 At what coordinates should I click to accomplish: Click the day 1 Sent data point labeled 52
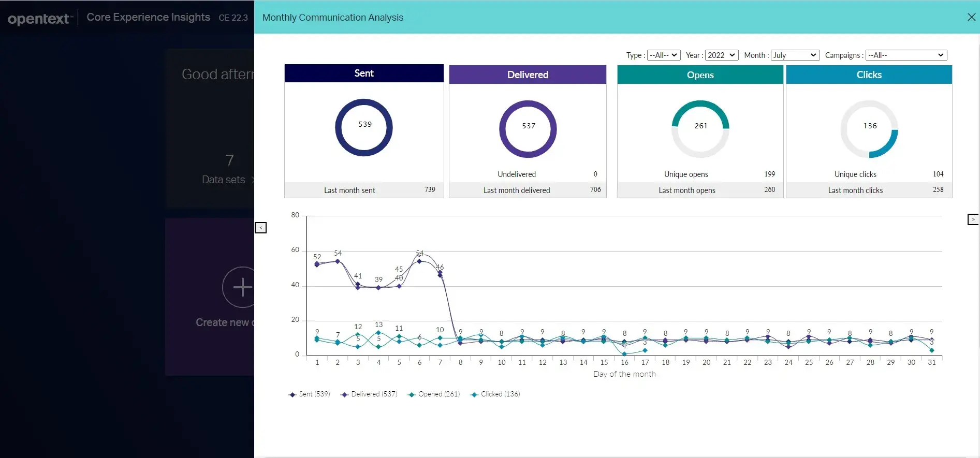[317, 264]
